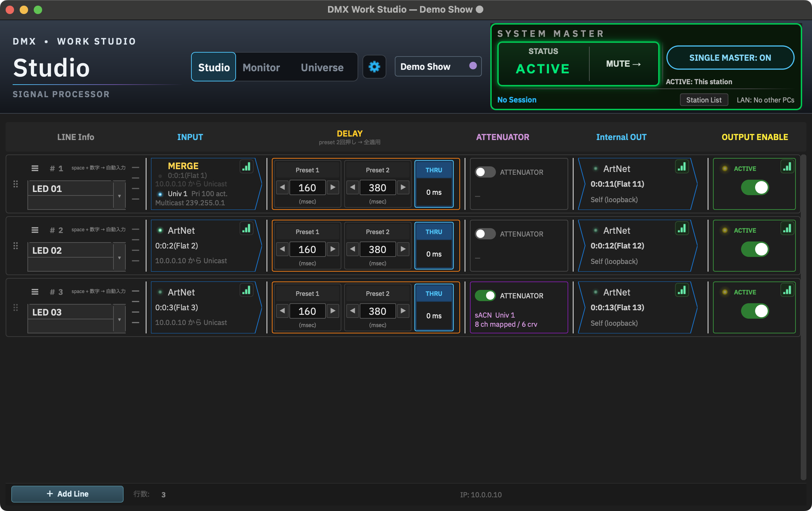
Task: Enable the attenuator on line 2
Action: pyautogui.click(x=485, y=234)
